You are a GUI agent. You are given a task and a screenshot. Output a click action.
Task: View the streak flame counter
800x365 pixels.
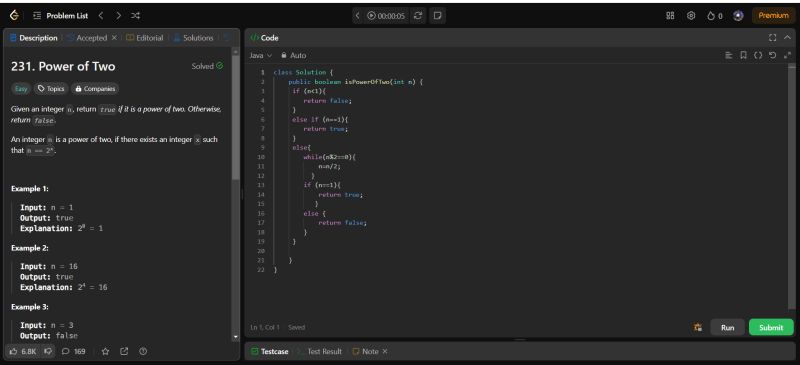[715, 16]
